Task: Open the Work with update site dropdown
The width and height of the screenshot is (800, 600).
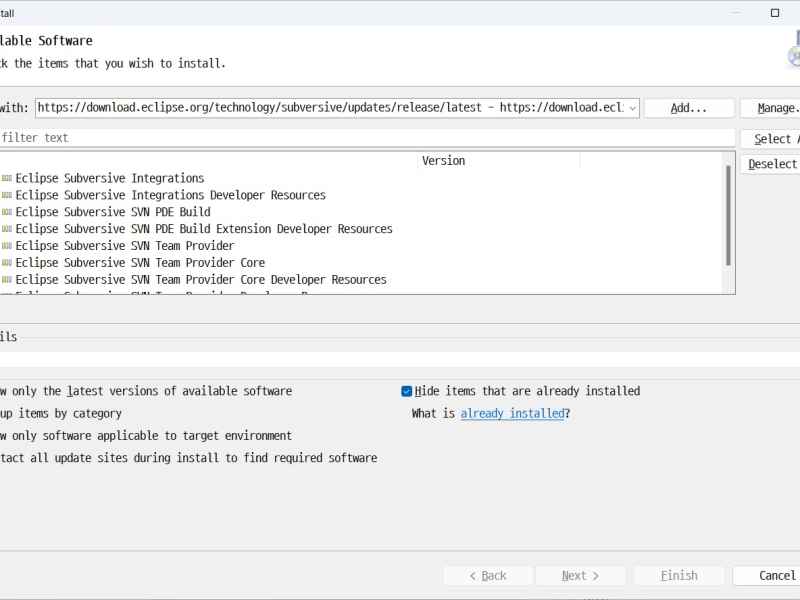Action: click(x=632, y=108)
